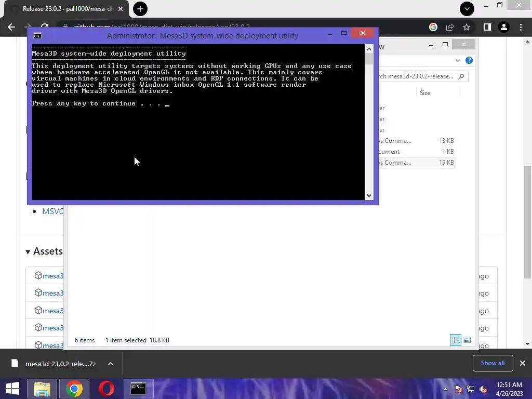
Task: Open the second mesa3 asset link
Action: coord(54,293)
